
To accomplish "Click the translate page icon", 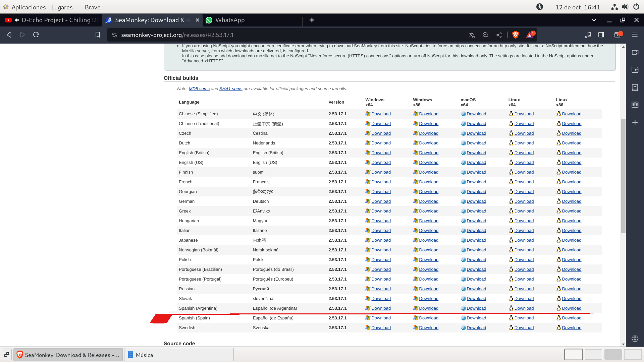I will pyautogui.click(x=472, y=35).
